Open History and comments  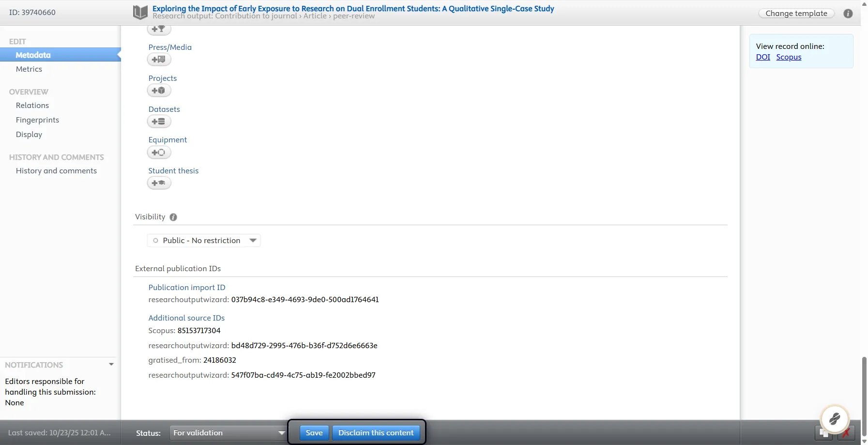click(x=56, y=171)
